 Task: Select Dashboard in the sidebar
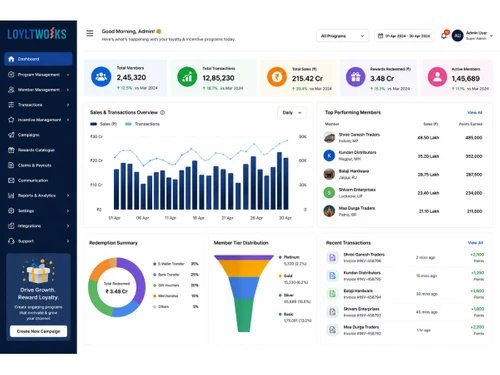pos(38,59)
